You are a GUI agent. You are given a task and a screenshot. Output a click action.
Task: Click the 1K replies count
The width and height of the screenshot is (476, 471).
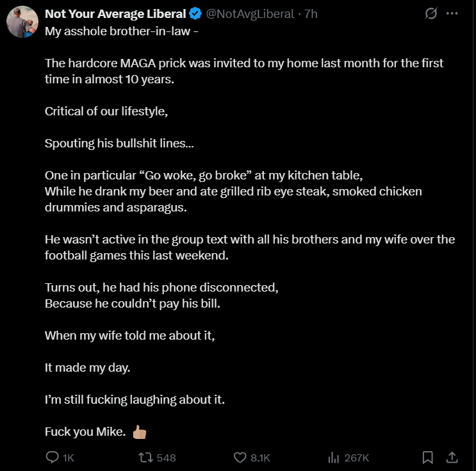pyautogui.click(x=69, y=458)
